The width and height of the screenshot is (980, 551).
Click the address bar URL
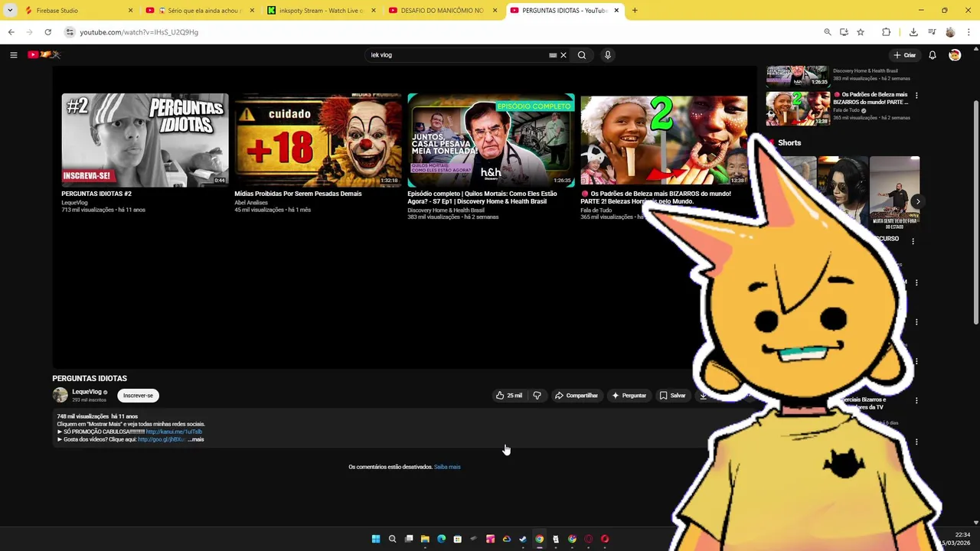(x=139, y=32)
